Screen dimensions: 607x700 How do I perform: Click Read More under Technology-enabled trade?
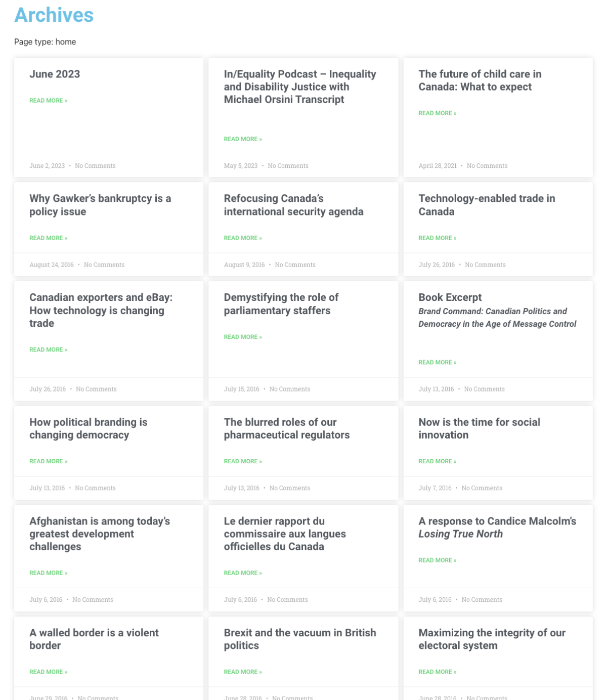point(437,238)
